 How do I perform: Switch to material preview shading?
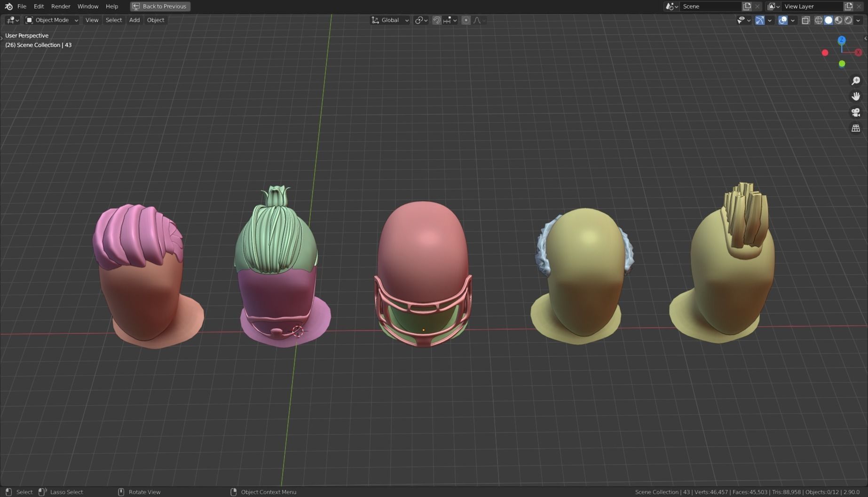click(838, 20)
